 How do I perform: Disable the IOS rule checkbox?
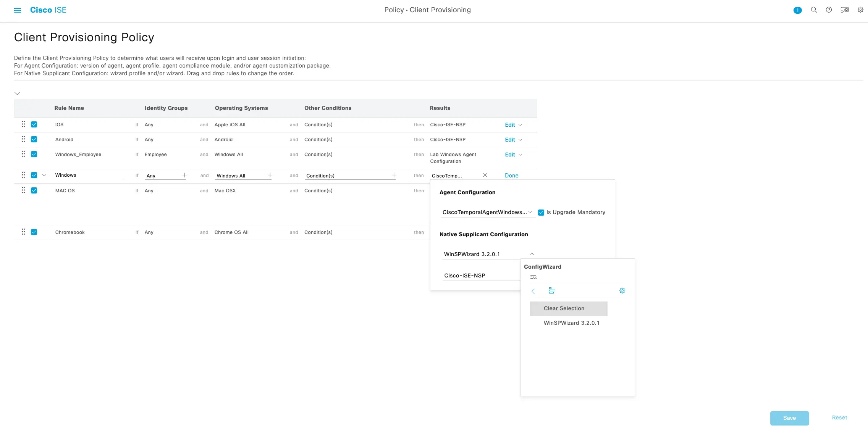click(x=34, y=124)
